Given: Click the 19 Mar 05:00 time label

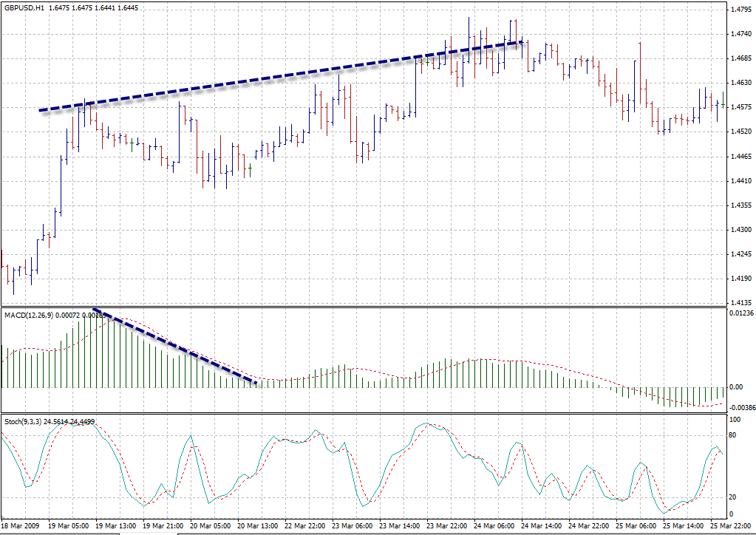Looking at the screenshot, I should (x=69, y=525).
